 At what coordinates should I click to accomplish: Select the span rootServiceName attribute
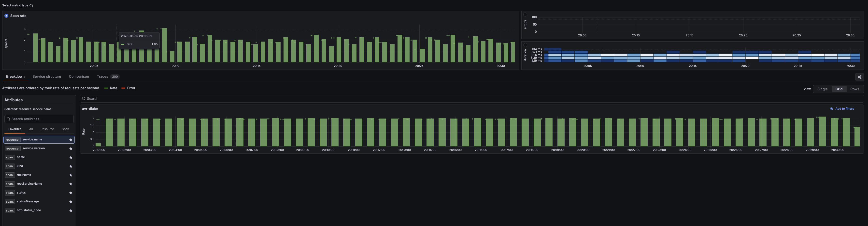point(39,184)
